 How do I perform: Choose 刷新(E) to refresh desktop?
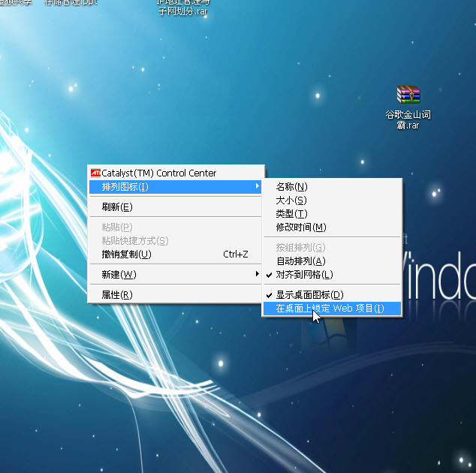click(117, 207)
